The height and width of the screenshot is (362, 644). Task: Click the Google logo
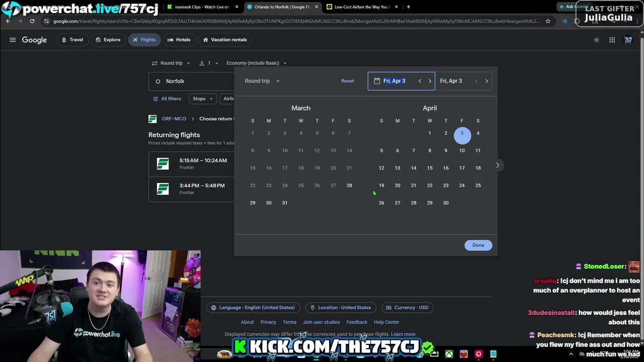pyautogui.click(x=34, y=40)
